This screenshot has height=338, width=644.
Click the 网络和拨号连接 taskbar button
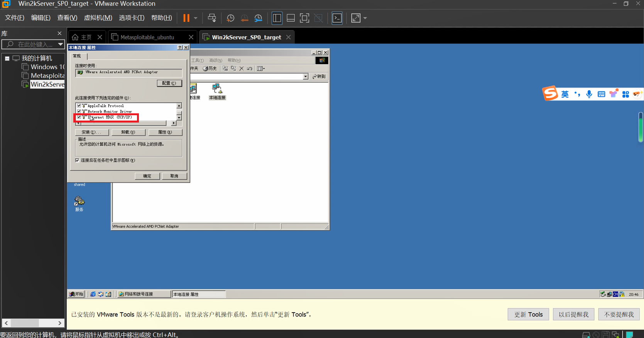click(144, 294)
